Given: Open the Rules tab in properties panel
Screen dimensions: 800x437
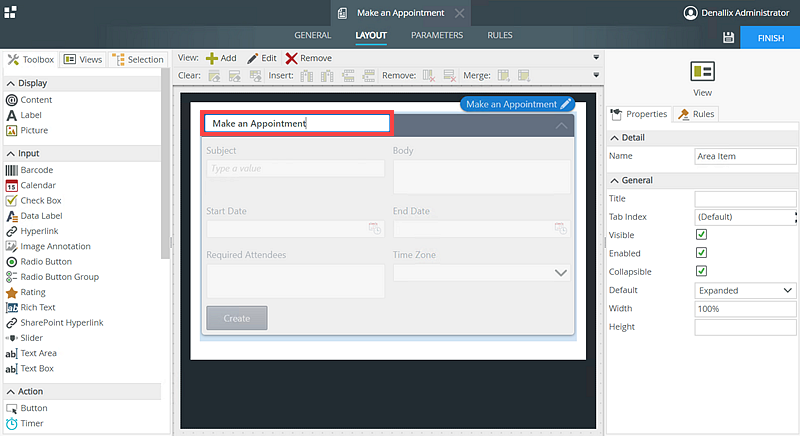Looking at the screenshot, I should 697,114.
